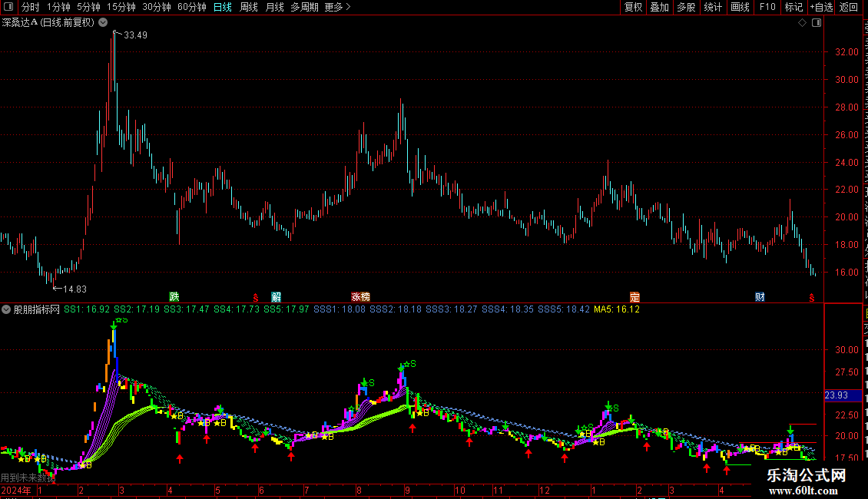
Task: Select the 1分钟 timeframe
Action: tap(58, 7)
